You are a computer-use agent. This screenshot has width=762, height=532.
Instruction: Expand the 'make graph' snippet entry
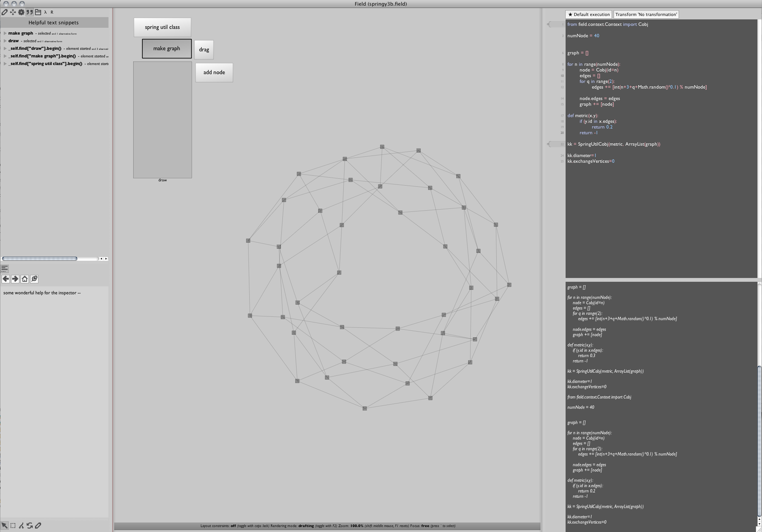(5, 33)
